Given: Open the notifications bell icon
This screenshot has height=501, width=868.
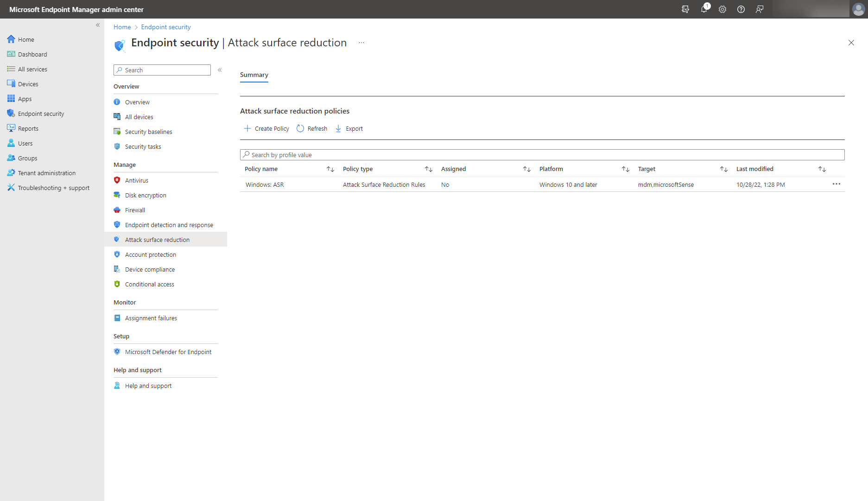Looking at the screenshot, I should [x=704, y=9].
